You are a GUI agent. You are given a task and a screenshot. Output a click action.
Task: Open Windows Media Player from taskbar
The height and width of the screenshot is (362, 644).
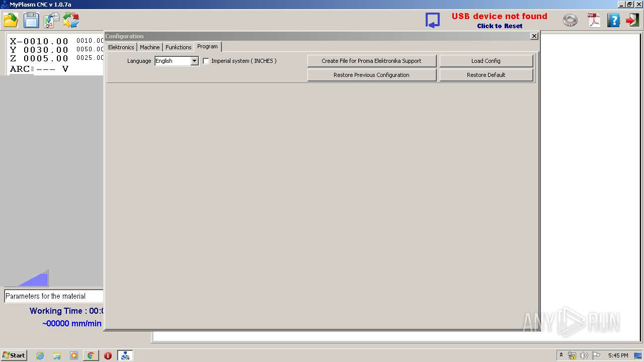(x=74, y=355)
